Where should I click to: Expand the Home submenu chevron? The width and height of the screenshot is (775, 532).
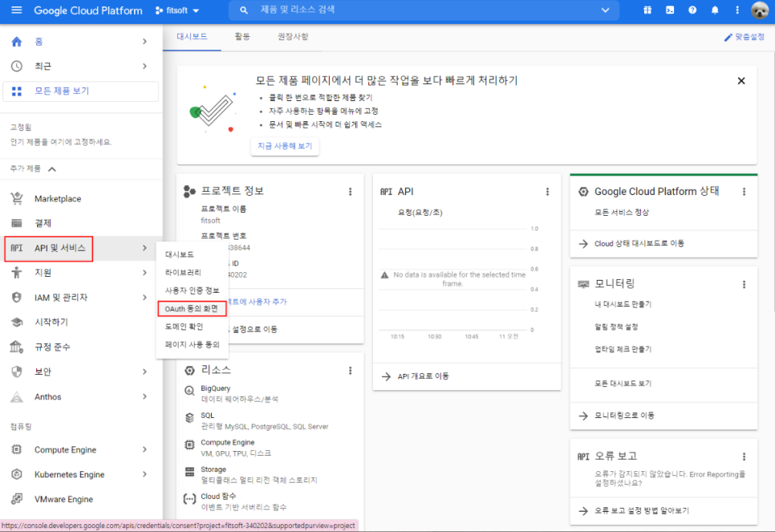(144, 42)
